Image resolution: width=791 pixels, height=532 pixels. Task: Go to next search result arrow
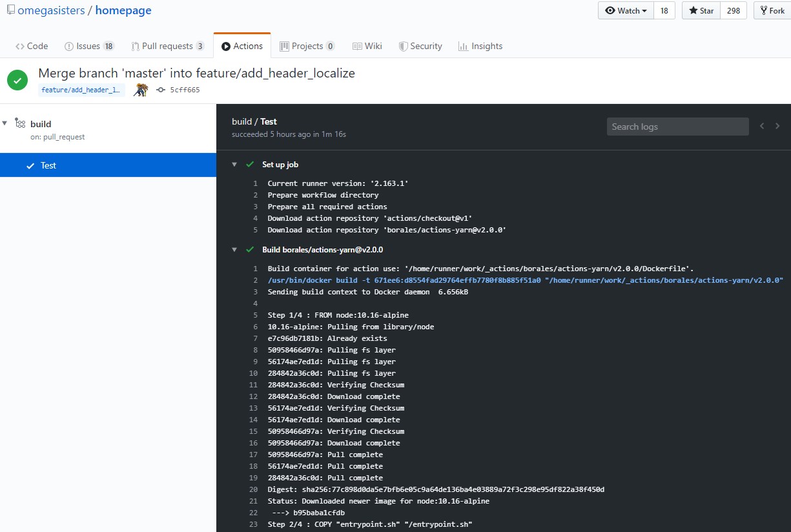[x=777, y=127]
